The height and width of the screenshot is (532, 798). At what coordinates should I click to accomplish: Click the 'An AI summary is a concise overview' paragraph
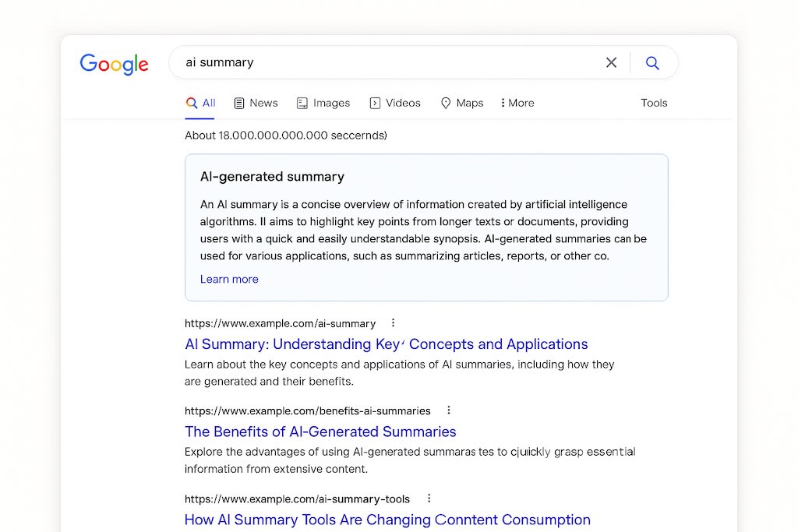click(x=423, y=230)
